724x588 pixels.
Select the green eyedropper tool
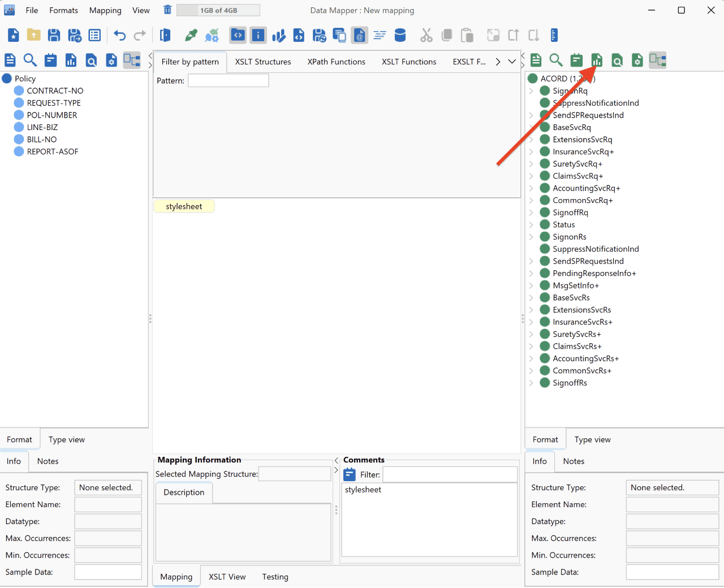pyautogui.click(x=191, y=35)
